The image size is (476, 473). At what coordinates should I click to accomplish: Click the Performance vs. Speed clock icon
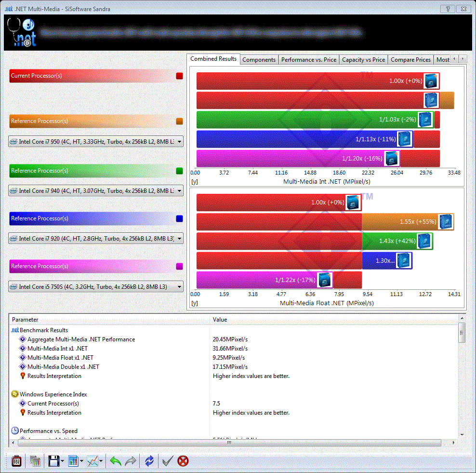[x=14, y=431]
